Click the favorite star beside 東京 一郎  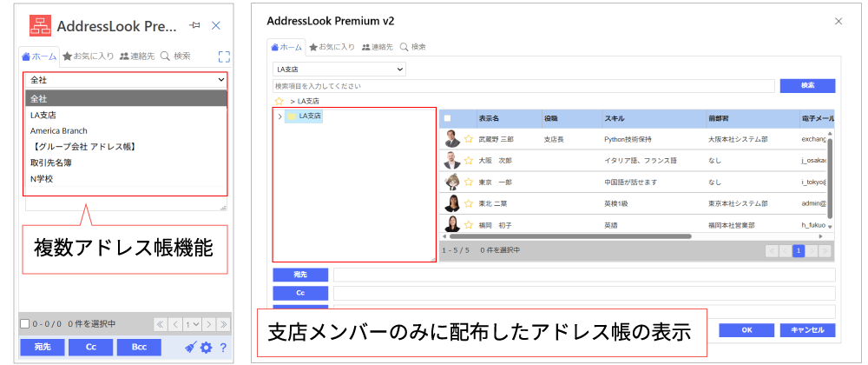(x=469, y=182)
